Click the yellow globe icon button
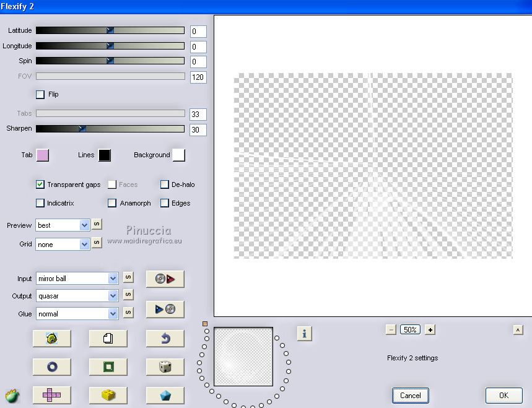532x408 pixels. click(52, 338)
